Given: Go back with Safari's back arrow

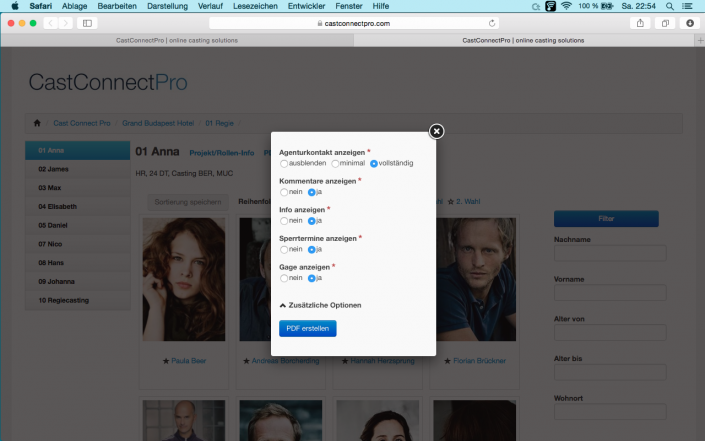Looking at the screenshot, I should point(51,23).
